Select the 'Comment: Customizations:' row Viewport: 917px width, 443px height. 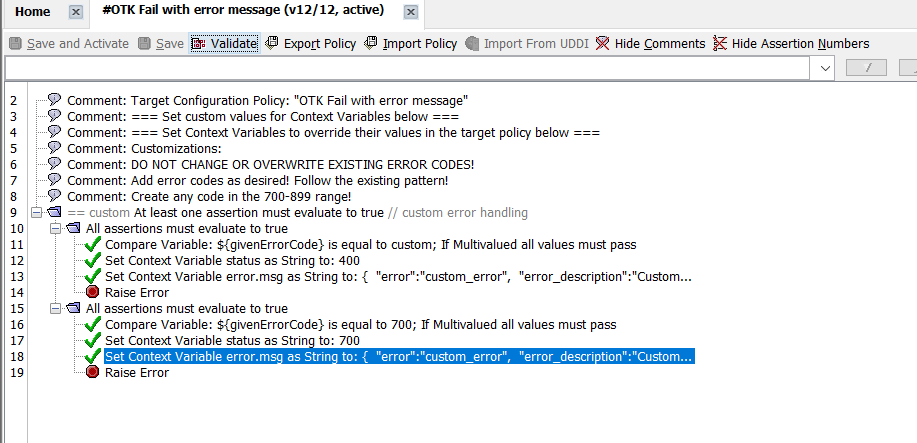[144, 147]
